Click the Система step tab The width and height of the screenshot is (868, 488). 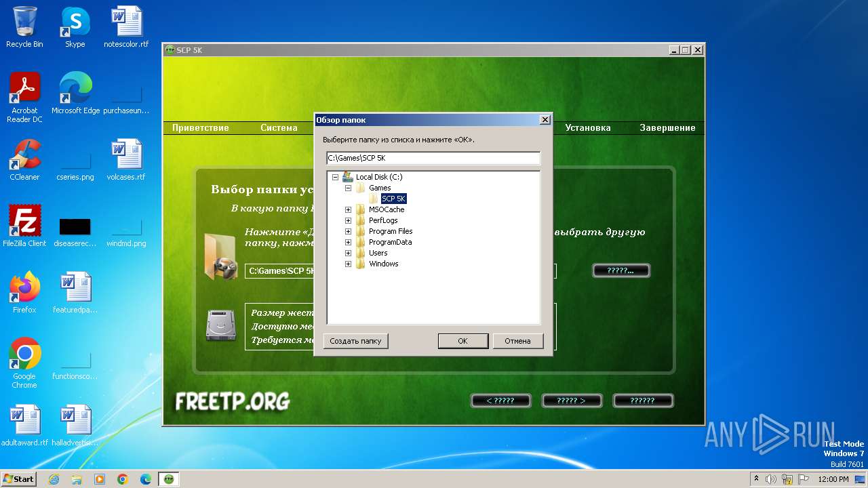279,127
